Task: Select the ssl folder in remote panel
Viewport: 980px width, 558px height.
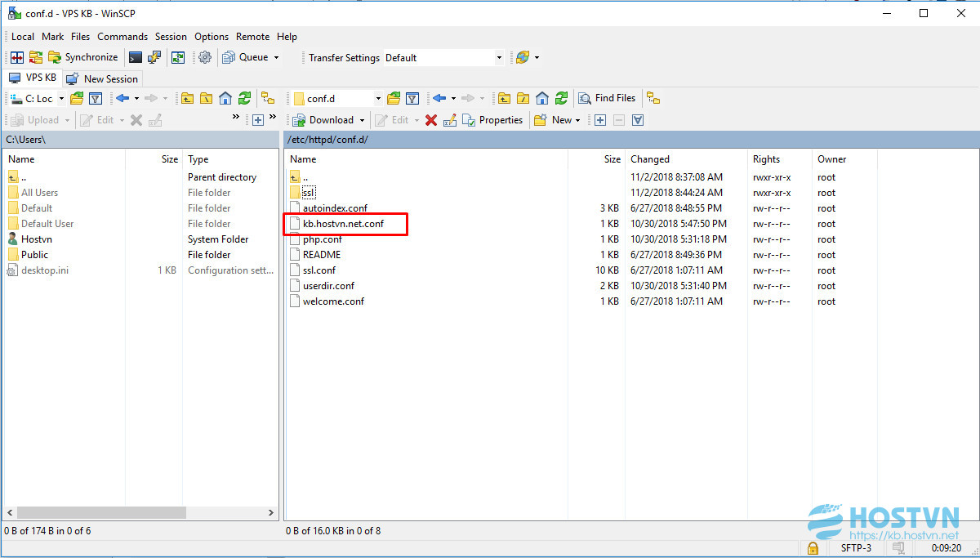Action: tap(308, 192)
